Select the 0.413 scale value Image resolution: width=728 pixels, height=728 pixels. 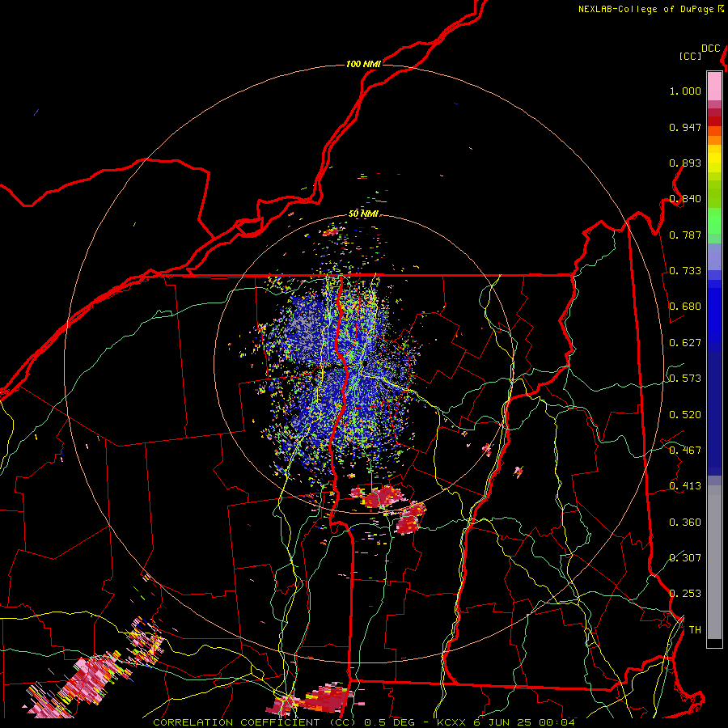685,486
